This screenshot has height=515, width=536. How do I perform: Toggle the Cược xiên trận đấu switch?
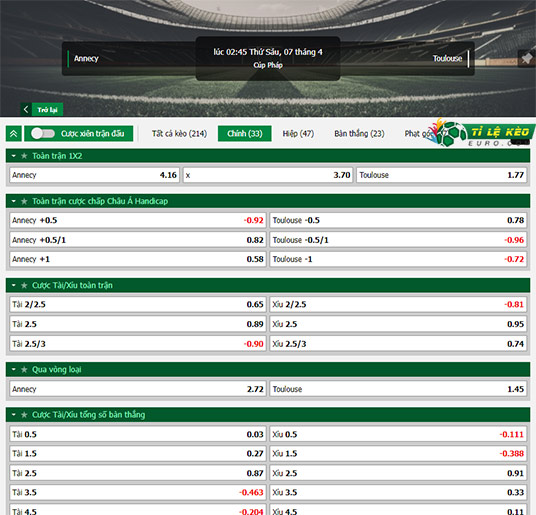click(x=43, y=134)
